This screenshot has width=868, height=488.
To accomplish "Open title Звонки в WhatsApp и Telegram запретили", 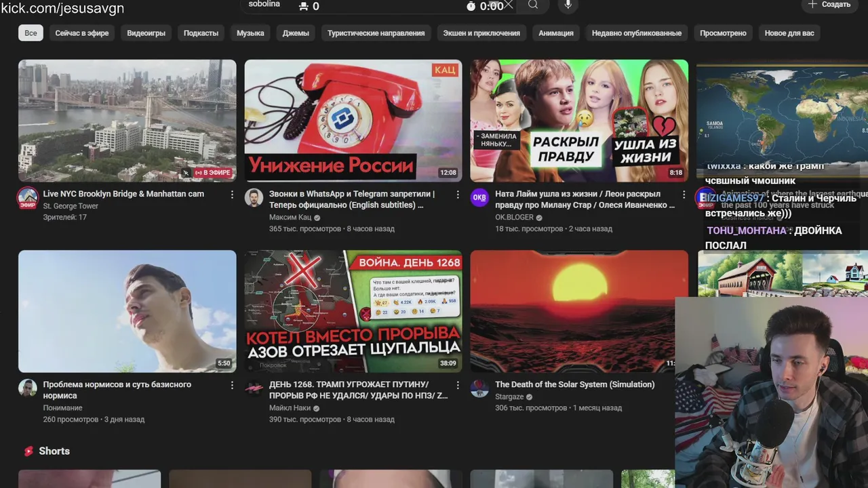I will point(352,199).
